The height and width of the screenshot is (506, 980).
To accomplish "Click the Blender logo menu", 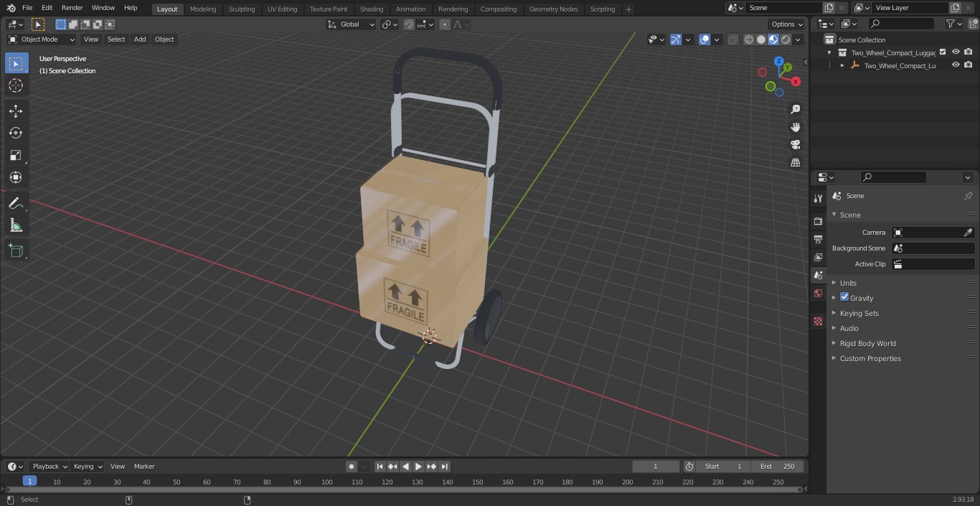I will [x=11, y=8].
